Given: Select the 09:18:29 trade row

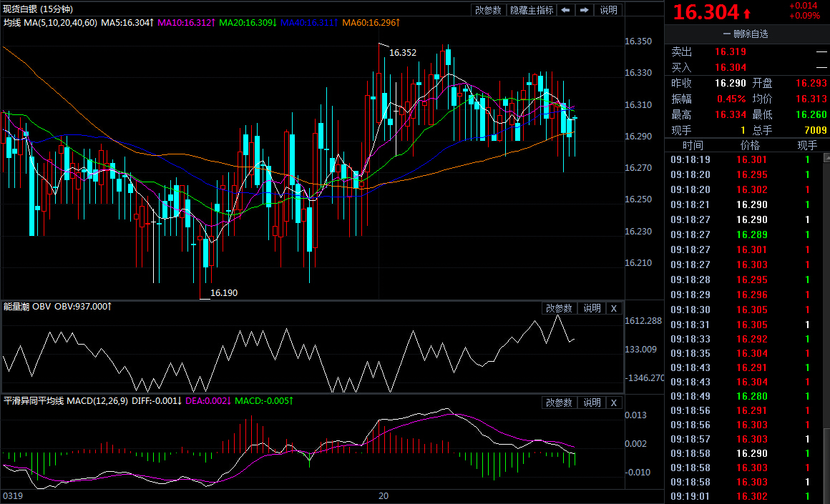Looking at the screenshot, I should (743, 295).
